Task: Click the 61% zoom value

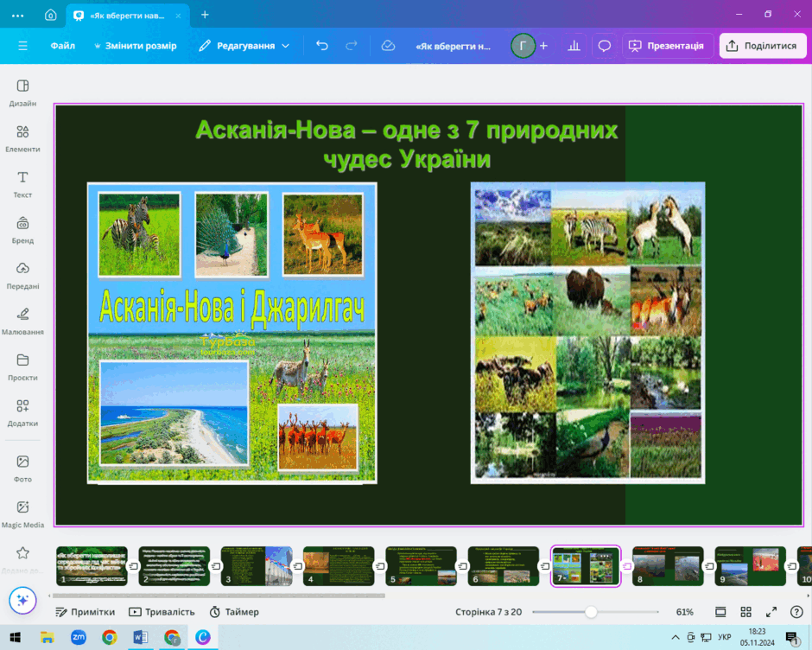Action: tap(685, 612)
